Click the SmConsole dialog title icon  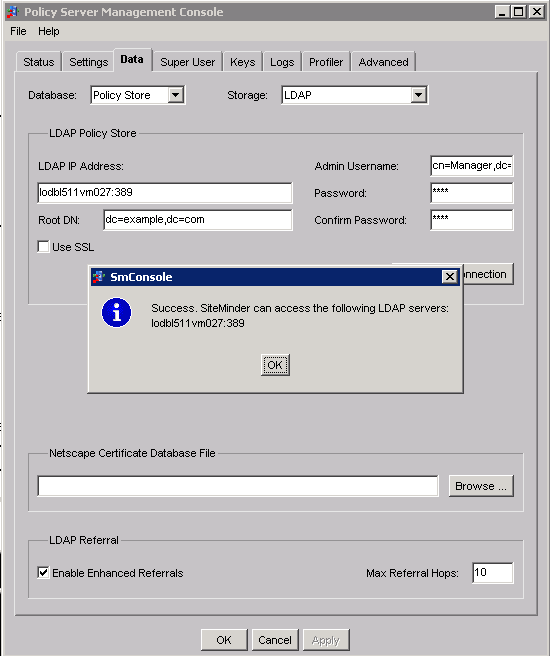point(99,277)
